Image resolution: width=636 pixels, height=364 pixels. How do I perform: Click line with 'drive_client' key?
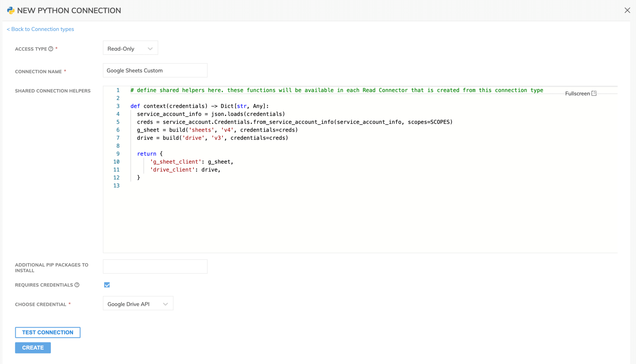pos(185,170)
